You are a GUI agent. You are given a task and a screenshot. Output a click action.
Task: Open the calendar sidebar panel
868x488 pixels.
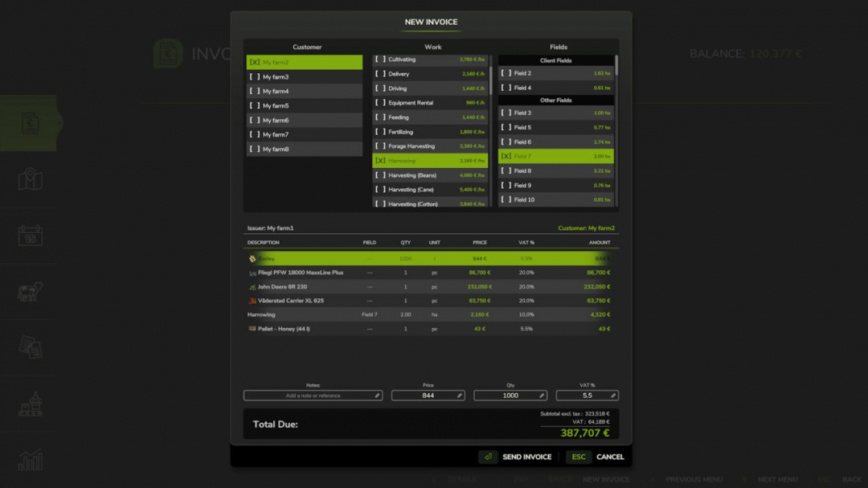(x=30, y=236)
